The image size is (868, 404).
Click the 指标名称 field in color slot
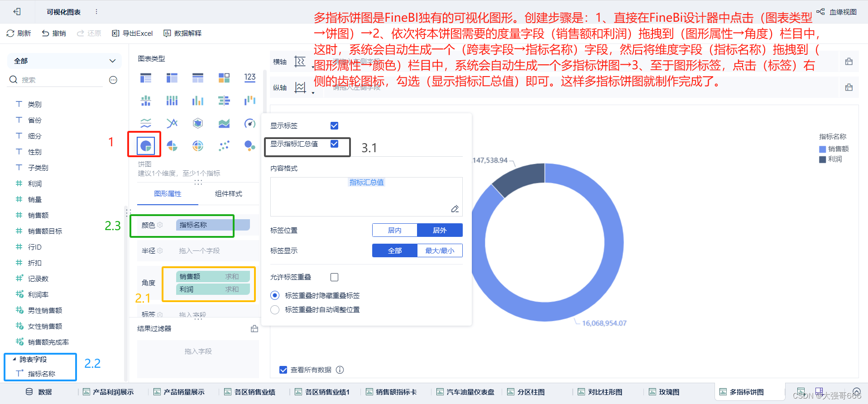coord(213,225)
